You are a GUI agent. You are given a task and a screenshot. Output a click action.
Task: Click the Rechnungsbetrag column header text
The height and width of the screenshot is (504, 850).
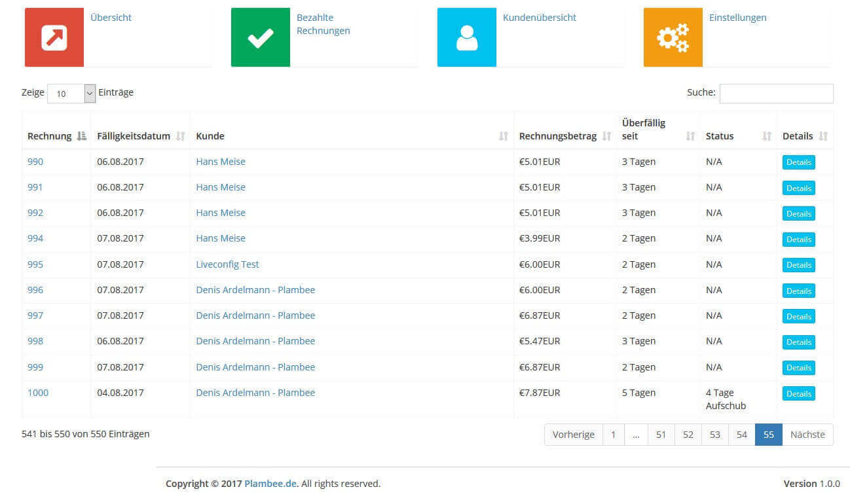tap(558, 136)
